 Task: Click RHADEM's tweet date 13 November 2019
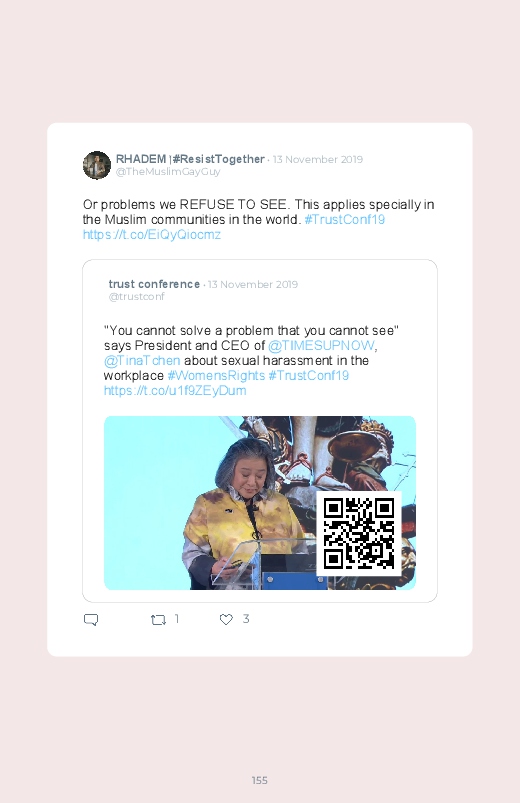[318, 159]
